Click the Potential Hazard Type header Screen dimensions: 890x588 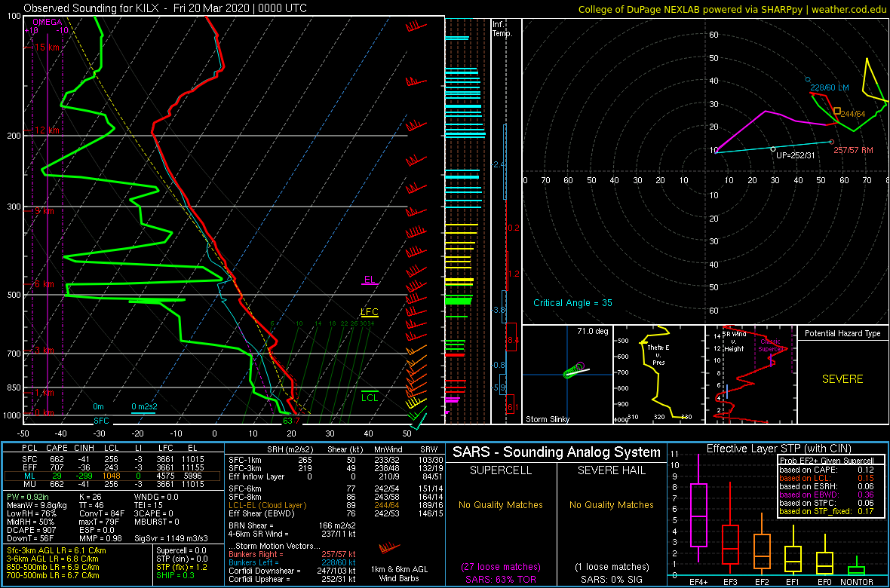click(842, 334)
